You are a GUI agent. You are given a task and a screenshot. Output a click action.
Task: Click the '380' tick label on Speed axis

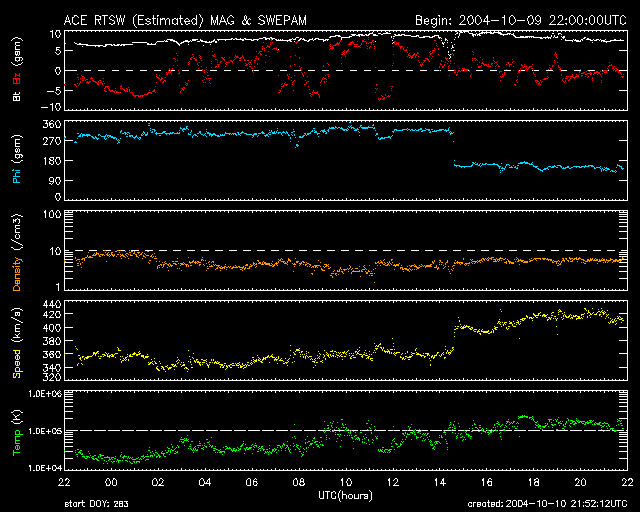(52, 341)
